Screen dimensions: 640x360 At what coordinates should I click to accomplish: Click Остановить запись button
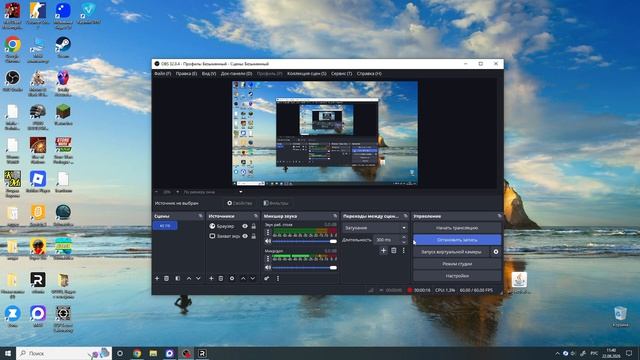tap(457, 240)
